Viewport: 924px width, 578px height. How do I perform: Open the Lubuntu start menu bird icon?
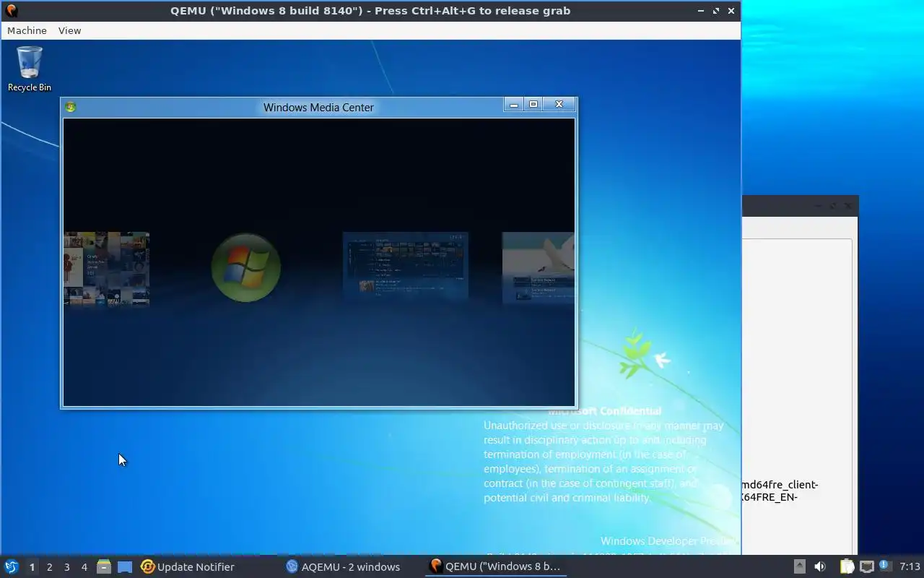tap(11, 567)
